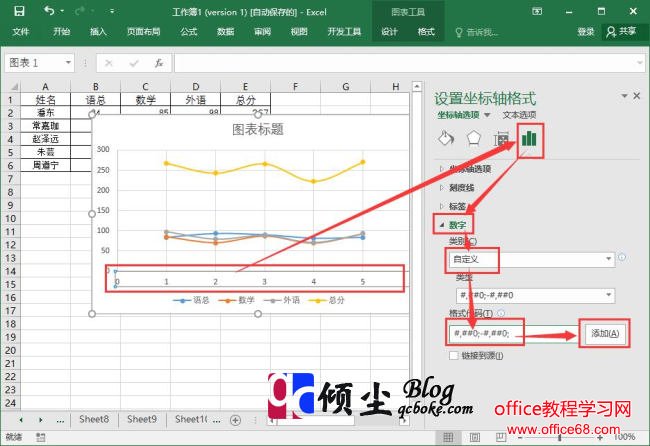Toggle the 链接到源 checkbox

(x=454, y=356)
